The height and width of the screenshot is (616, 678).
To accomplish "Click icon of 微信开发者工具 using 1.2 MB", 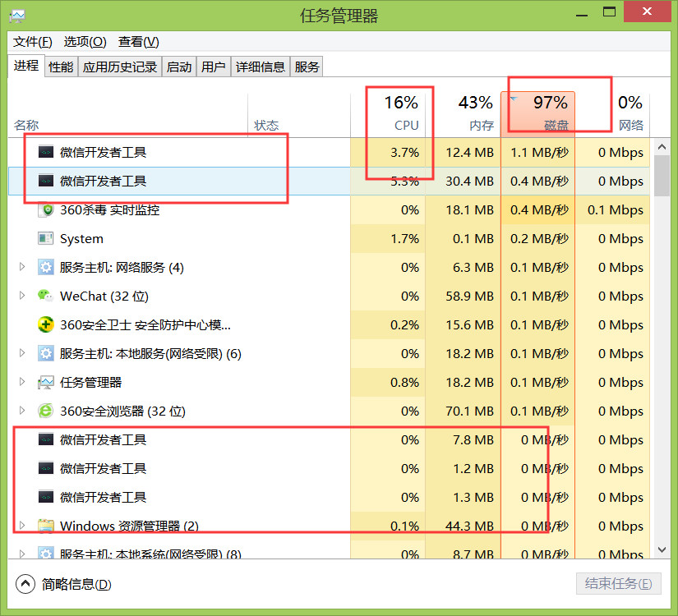I will click(x=46, y=469).
